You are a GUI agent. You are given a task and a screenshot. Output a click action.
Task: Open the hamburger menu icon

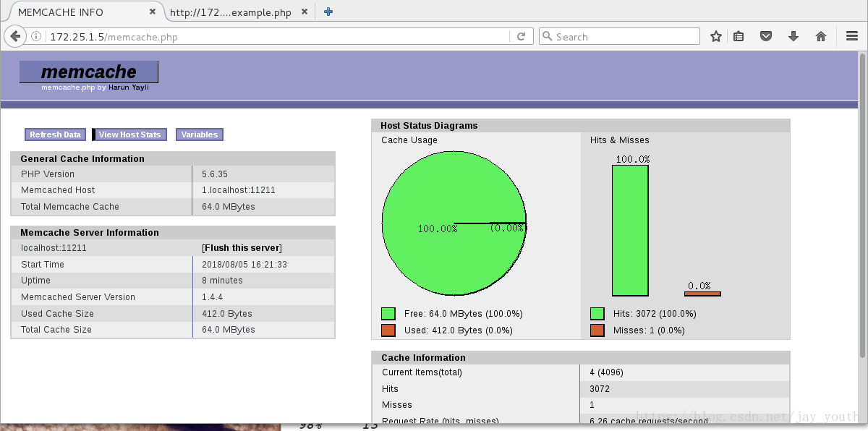pyautogui.click(x=852, y=36)
